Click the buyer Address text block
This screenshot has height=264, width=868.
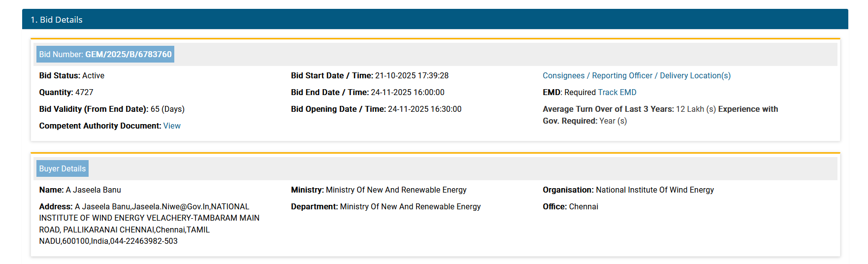[149, 224]
